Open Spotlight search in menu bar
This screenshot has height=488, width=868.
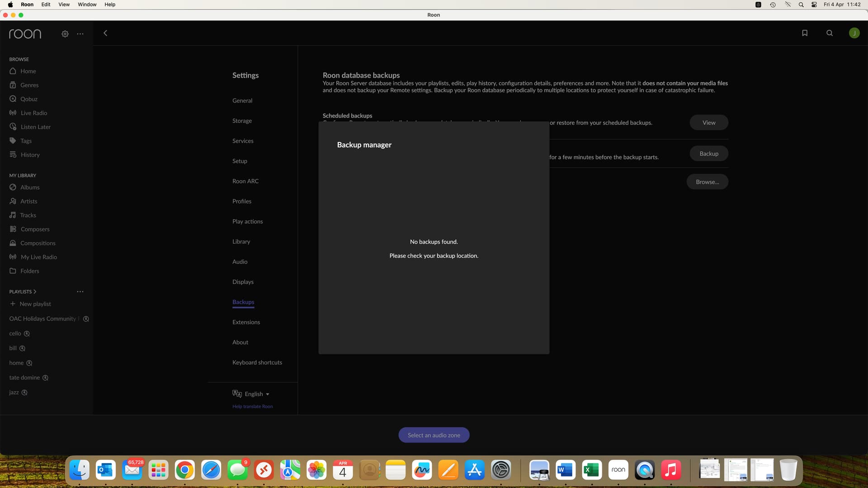click(x=801, y=5)
